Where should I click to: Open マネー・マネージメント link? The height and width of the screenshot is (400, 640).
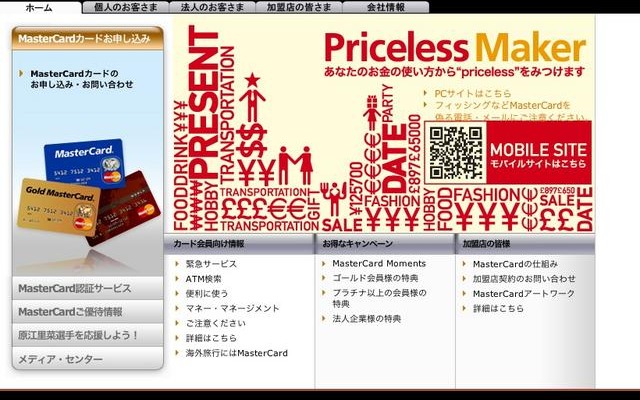coord(233,308)
